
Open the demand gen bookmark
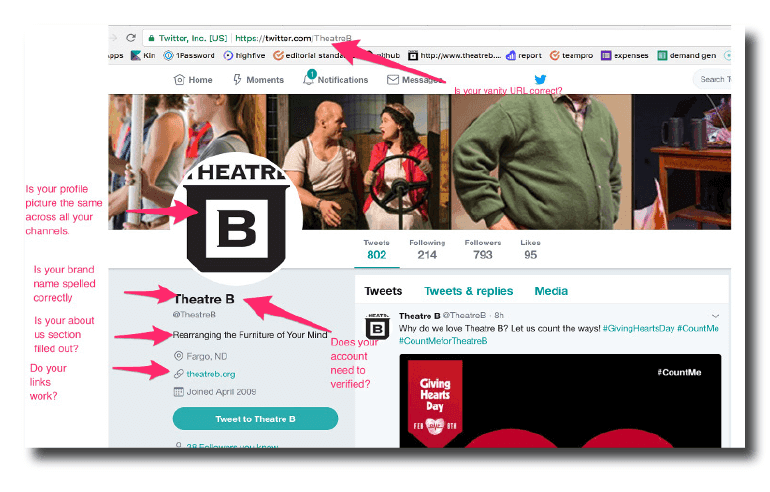pyautogui.click(x=687, y=55)
